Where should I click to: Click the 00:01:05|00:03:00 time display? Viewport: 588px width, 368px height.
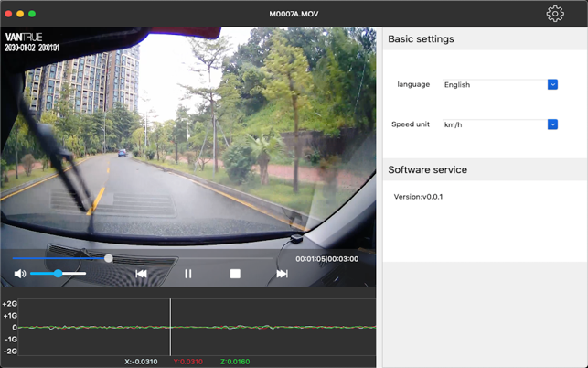(x=326, y=259)
